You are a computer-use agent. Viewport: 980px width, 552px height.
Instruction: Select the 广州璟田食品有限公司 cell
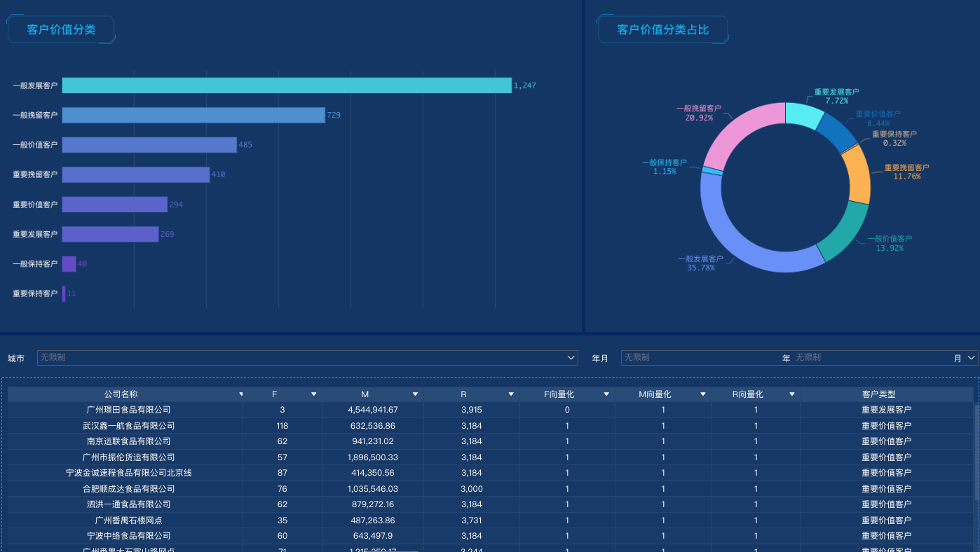click(128, 410)
